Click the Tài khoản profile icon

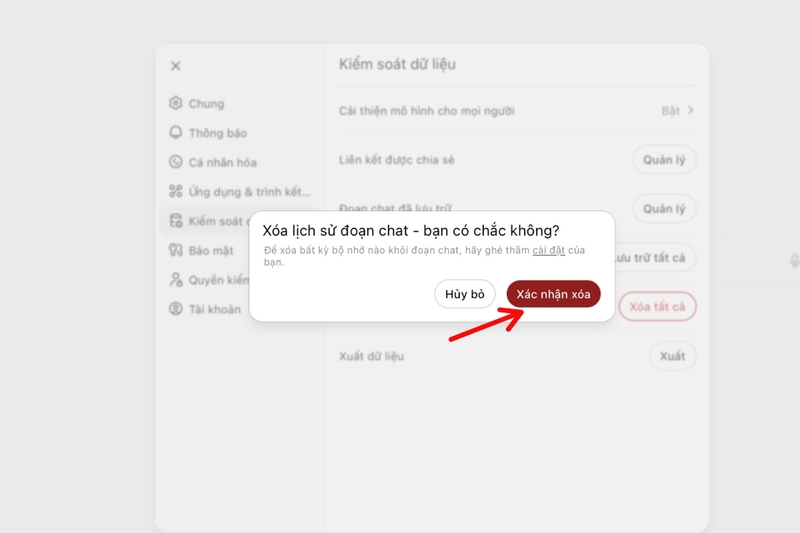point(176,309)
